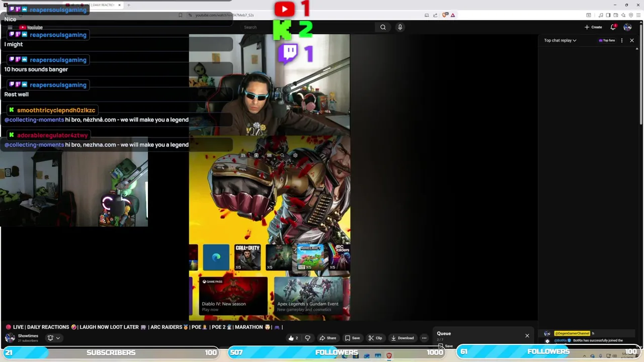The width and height of the screenshot is (644, 362).
Task: Click smoothtricyclepndh0zlkzc chat username
Action: tap(56, 110)
